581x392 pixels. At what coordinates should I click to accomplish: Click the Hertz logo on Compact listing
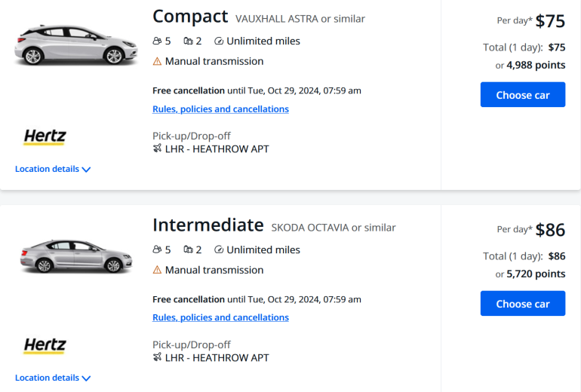pyautogui.click(x=45, y=137)
